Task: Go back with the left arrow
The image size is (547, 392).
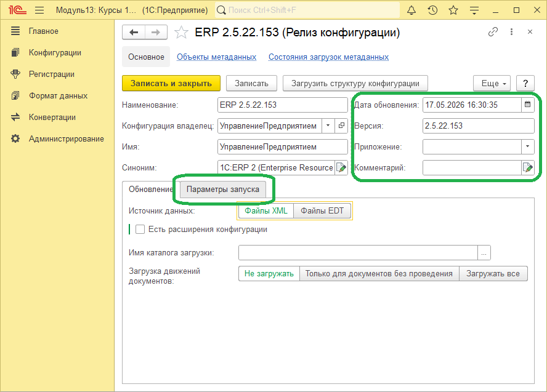Action: pyautogui.click(x=134, y=33)
